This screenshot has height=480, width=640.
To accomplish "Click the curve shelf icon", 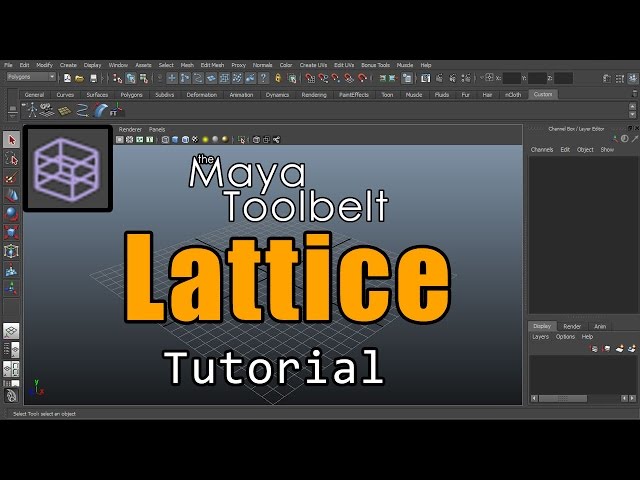I will [82, 110].
